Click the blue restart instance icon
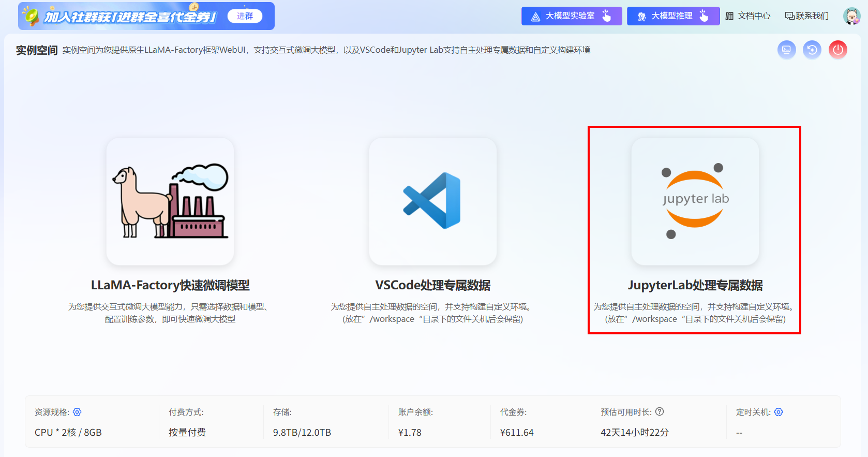The height and width of the screenshot is (457, 868). 812,50
